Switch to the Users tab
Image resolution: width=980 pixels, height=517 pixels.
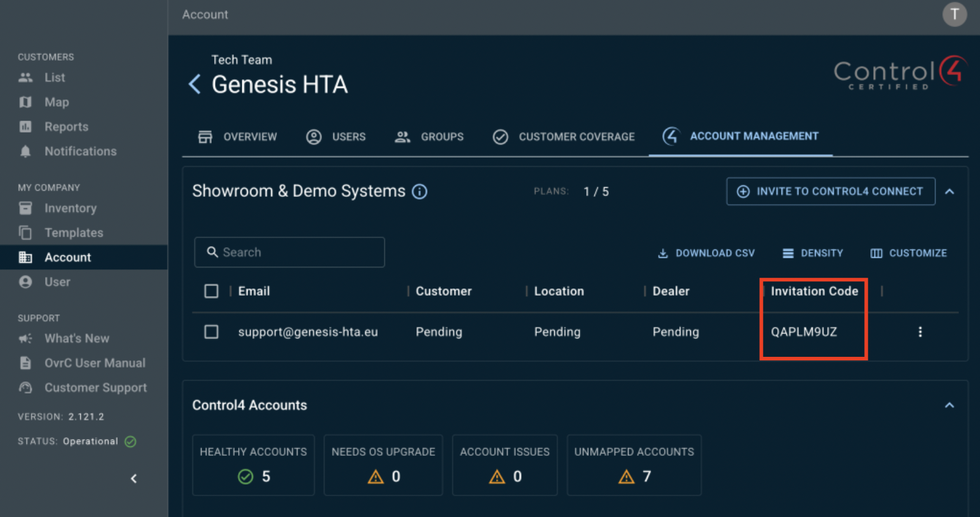click(x=336, y=137)
